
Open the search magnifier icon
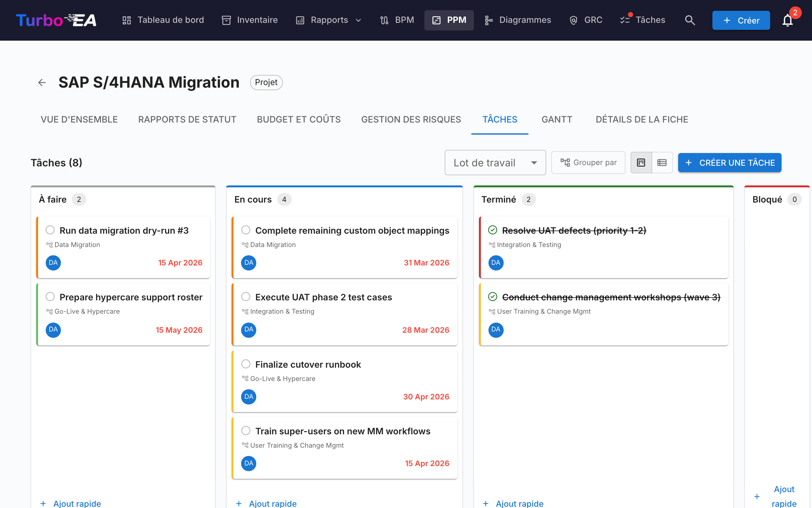click(x=690, y=20)
